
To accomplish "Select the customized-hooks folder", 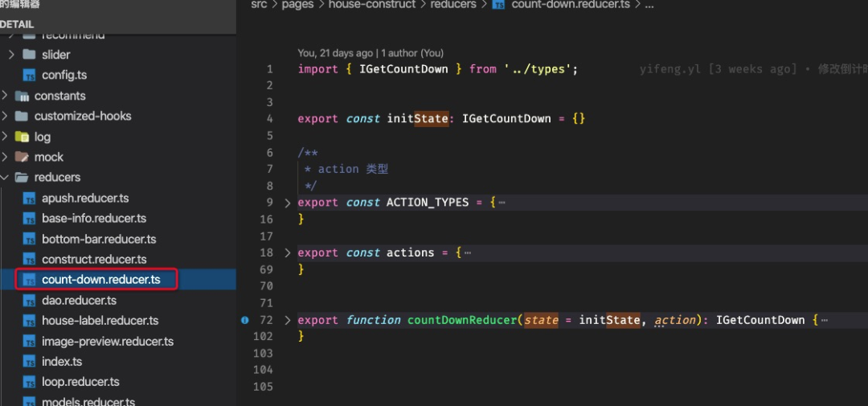I will pos(83,117).
